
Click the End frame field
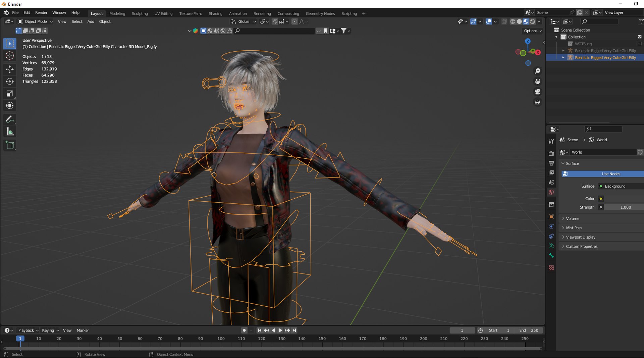pyautogui.click(x=529, y=330)
